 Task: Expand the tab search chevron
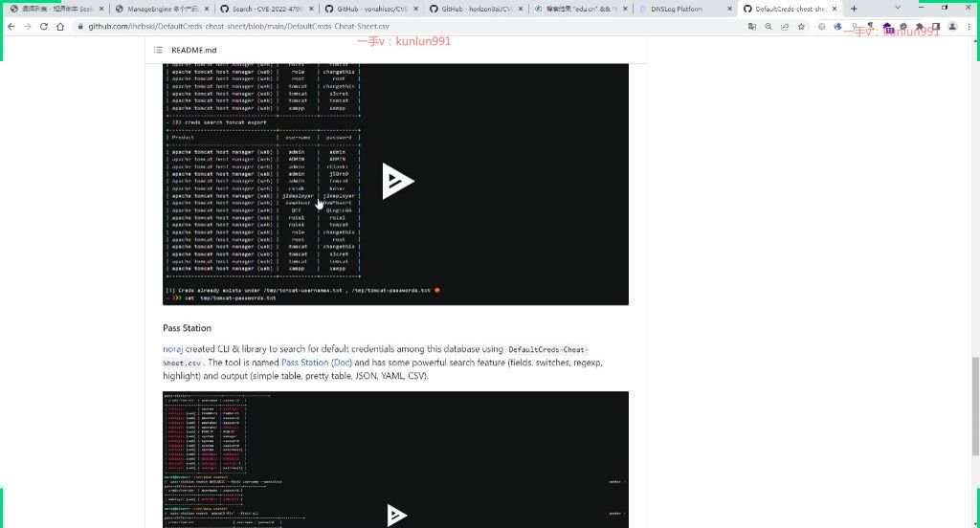[898, 8]
